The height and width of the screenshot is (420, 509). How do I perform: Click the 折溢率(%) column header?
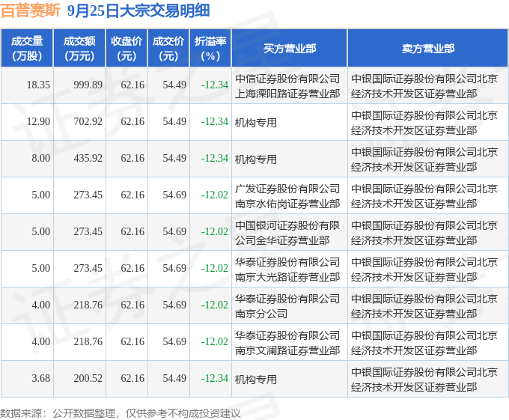(210, 49)
